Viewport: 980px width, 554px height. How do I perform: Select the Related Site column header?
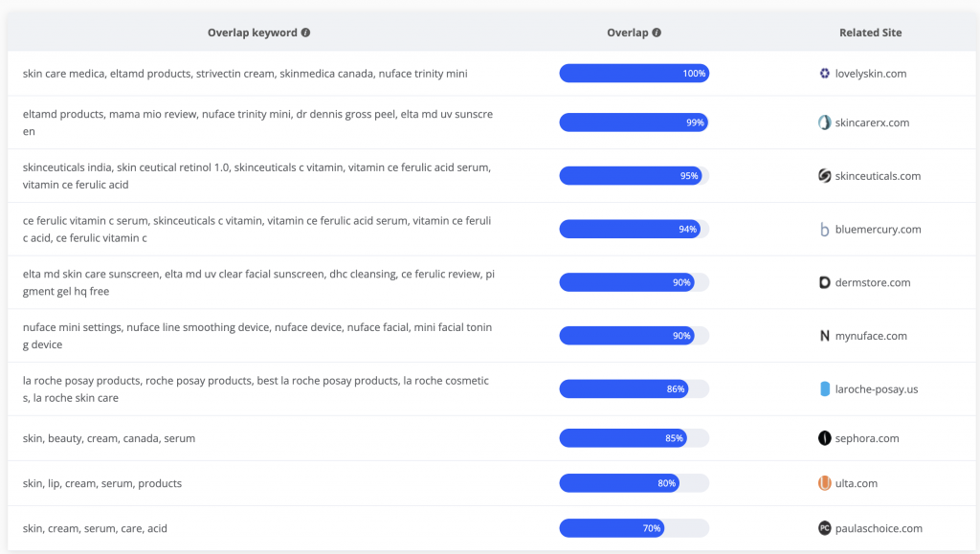pyautogui.click(x=870, y=33)
